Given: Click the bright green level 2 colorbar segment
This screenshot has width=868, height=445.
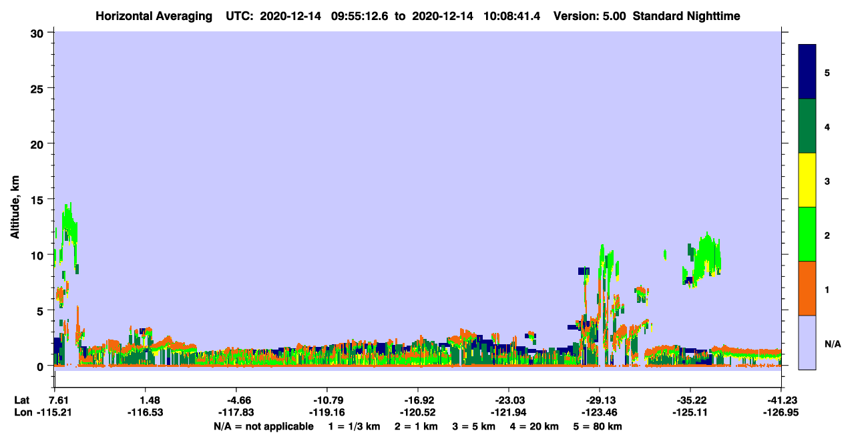Looking at the screenshot, I should 807,234.
